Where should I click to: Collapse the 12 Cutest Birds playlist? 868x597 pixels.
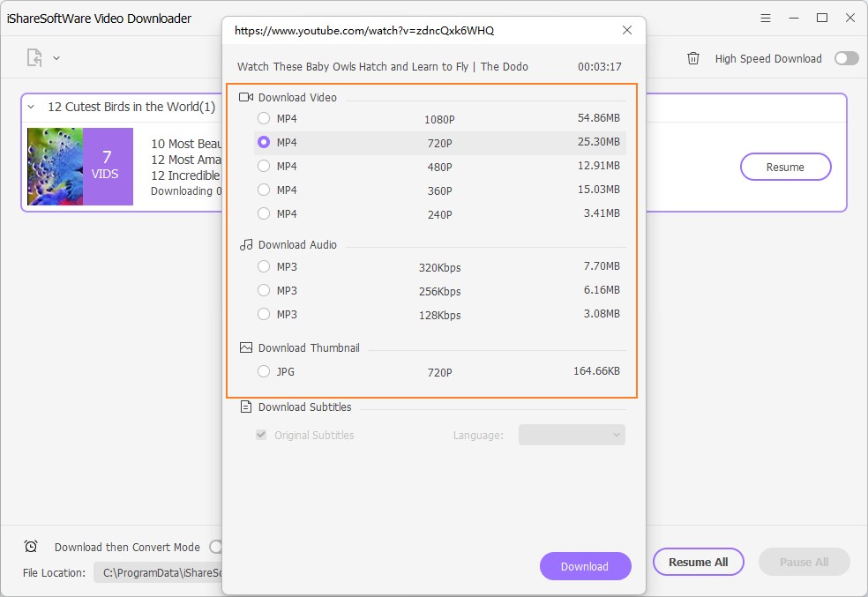click(x=31, y=107)
